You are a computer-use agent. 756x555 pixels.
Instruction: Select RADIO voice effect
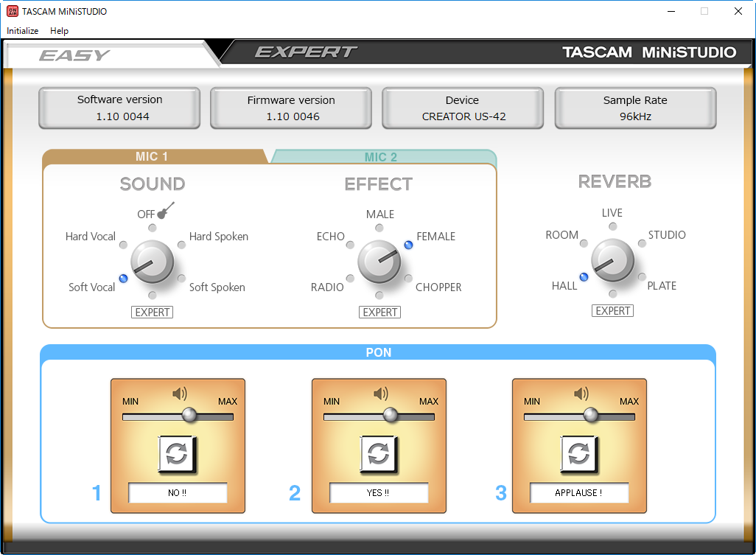pyautogui.click(x=351, y=278)
